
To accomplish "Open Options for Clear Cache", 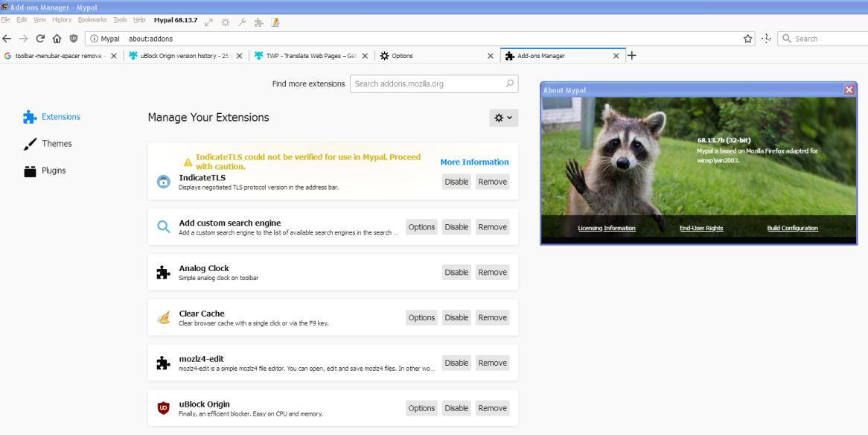I will point(421,317).
